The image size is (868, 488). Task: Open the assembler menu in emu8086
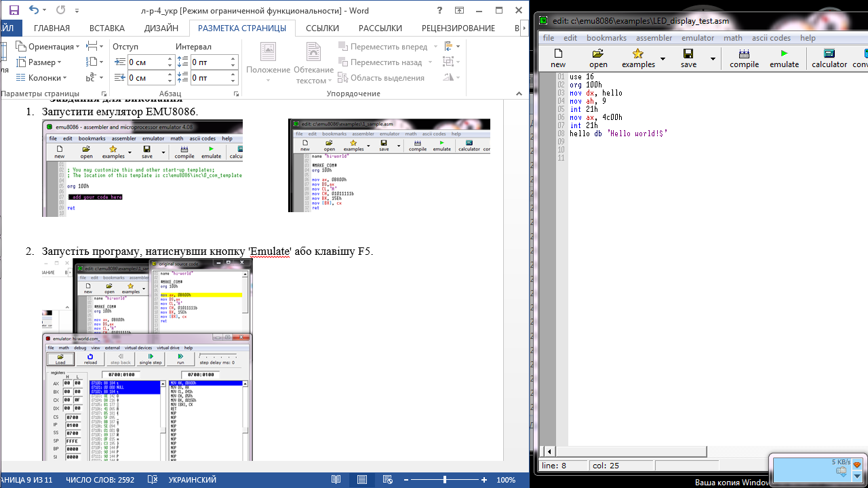(x=654, y=38)
